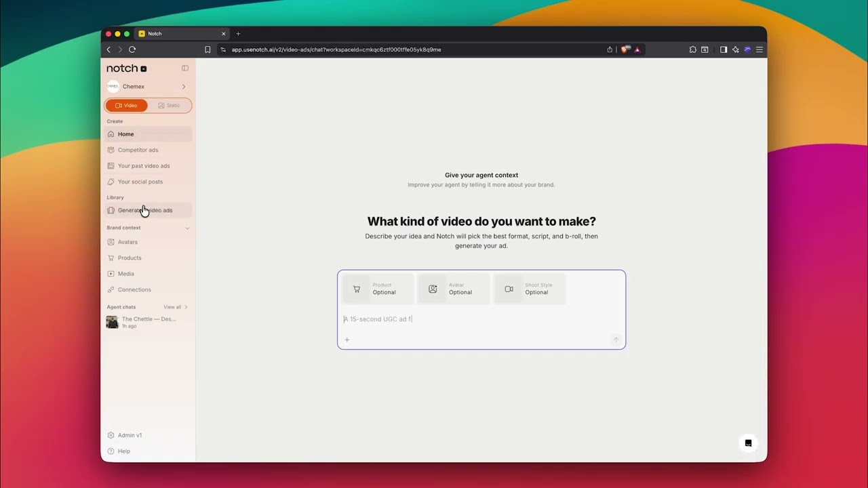Open the Brave Shields lion icon
The image size is (868, 488).
point(625,49)
